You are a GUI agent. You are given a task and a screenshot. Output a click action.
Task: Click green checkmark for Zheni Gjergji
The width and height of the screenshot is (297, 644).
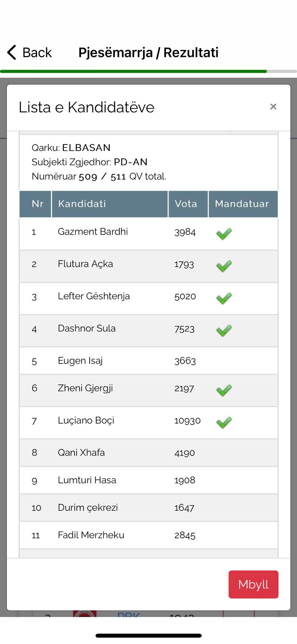224,390
